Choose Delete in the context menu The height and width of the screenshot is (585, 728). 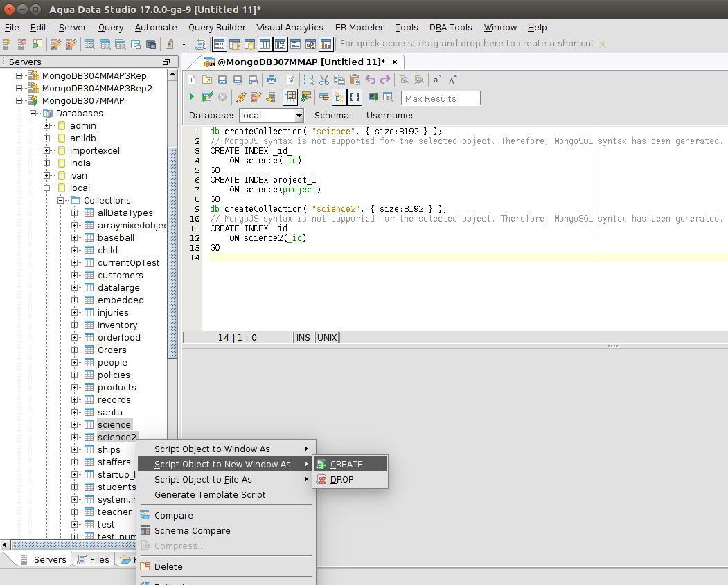(226, 566)
